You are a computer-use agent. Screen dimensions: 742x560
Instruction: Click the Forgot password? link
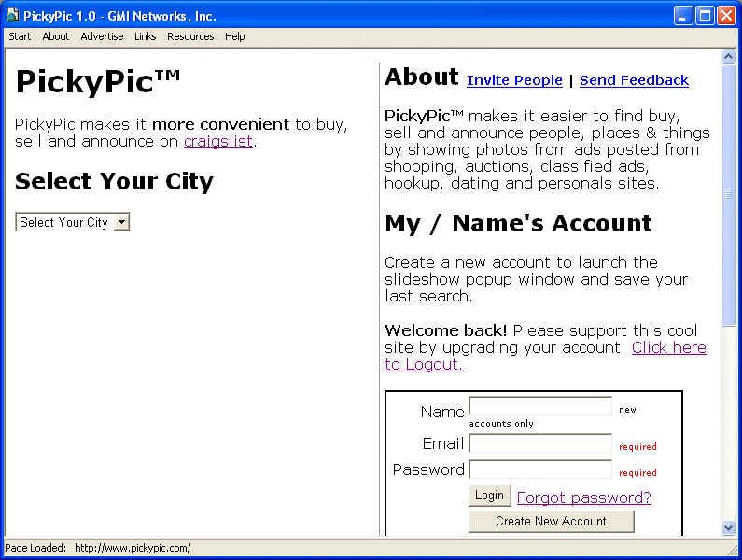point(584,497)
